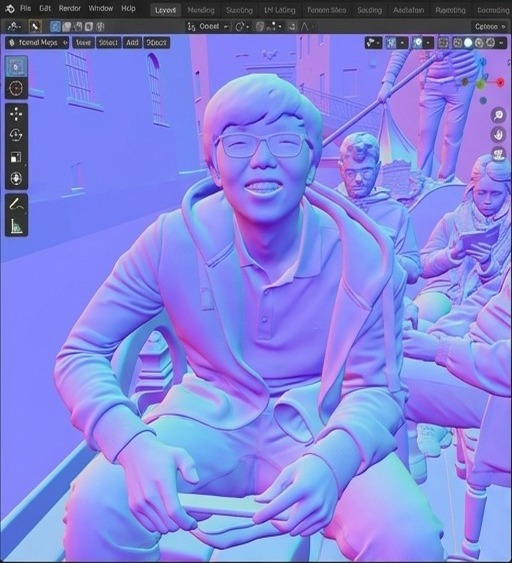Open the snapping options dropdown

pyautogui.click(x=275, y=27)
